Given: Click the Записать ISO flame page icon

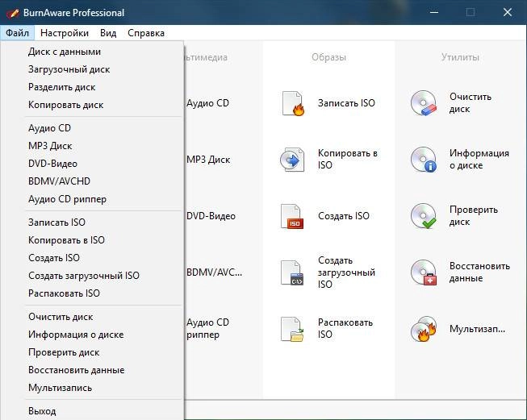Looking at the screenshot, I should click(293, 103).
